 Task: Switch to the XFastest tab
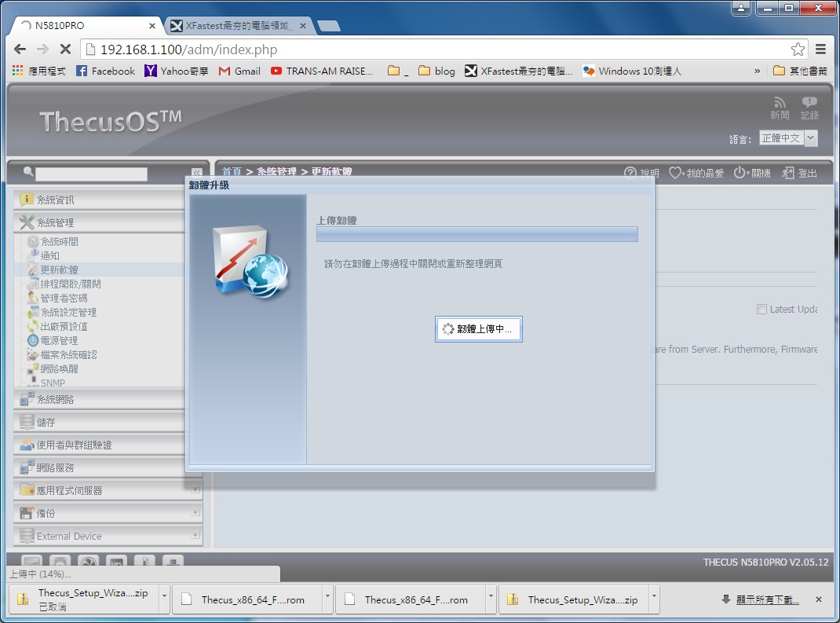pos(237,25)
